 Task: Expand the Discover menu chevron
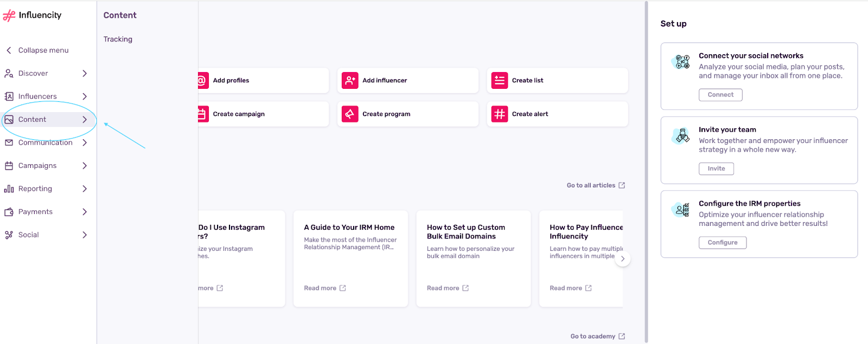pyautogui.click(x=85, y=73)
